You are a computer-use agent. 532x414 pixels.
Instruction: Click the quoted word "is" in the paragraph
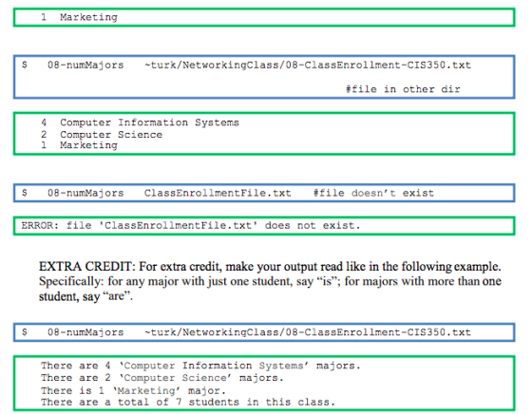tap(326, 281)
